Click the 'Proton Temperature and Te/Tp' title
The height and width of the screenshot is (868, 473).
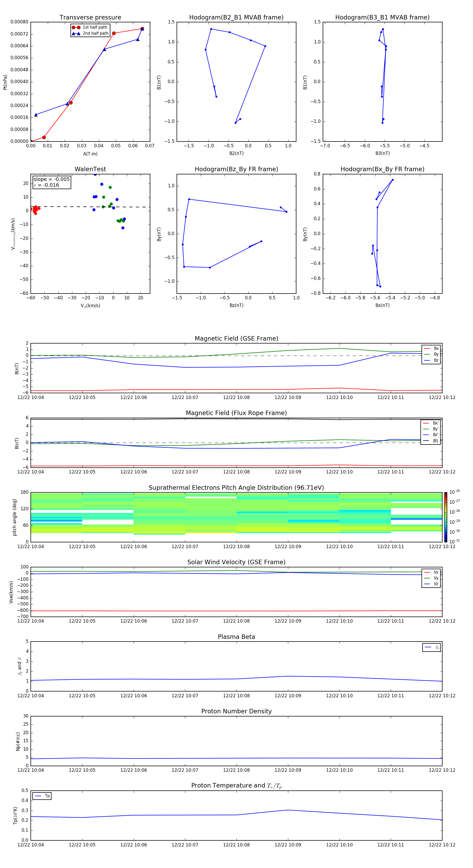(236, 786)
